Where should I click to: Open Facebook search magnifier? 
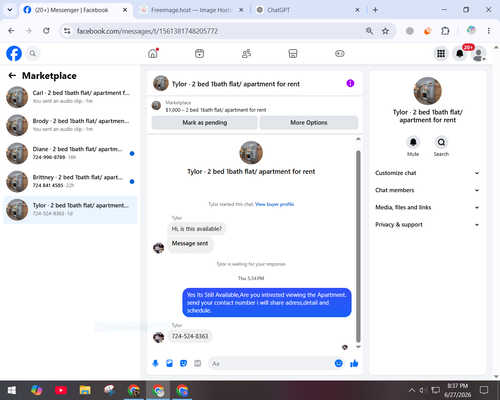click(x=33, y=53)
